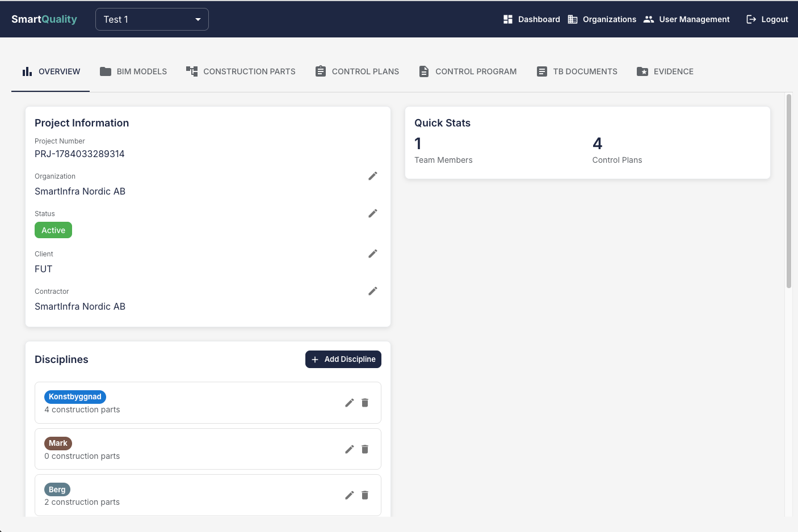Open the BIM Models tab
The height and width of the screenshot is (532, 798).
(133, 71)
